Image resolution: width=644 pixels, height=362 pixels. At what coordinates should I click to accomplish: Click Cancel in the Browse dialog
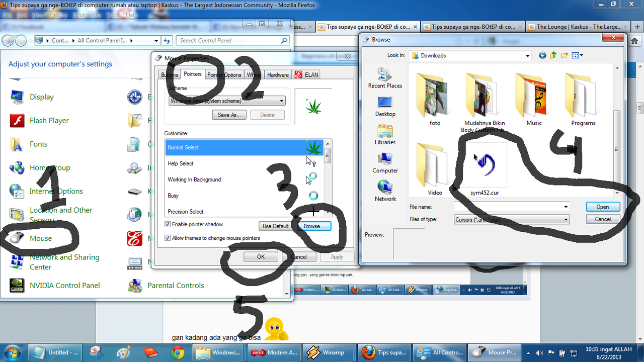(603, 220)
